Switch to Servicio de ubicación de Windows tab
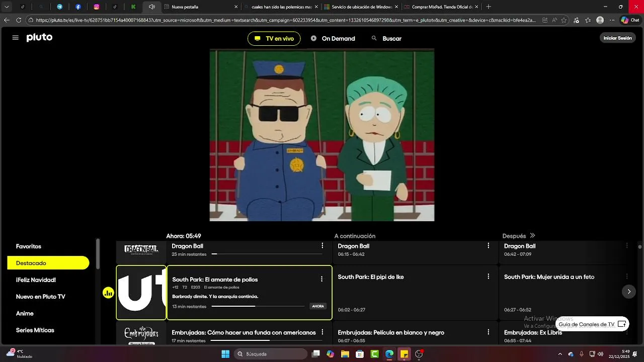Viewport: 644px width, 362px height. (x=361, y=7)
